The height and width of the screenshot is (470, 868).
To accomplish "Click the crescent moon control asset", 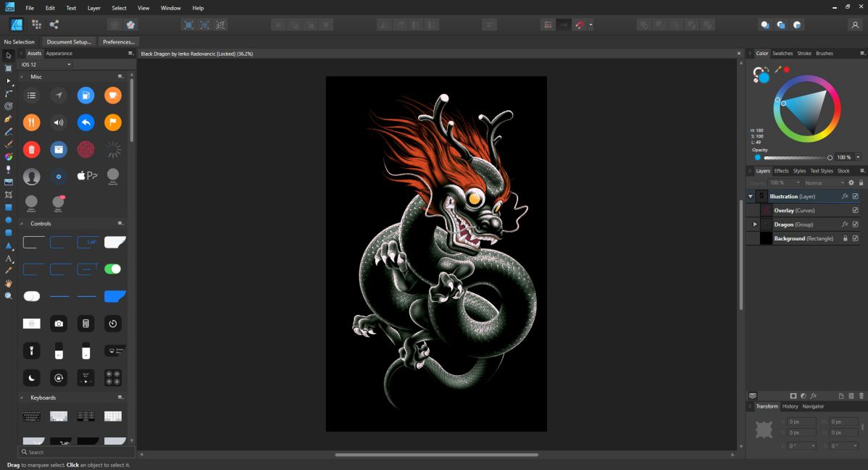I will click(32, 378).
